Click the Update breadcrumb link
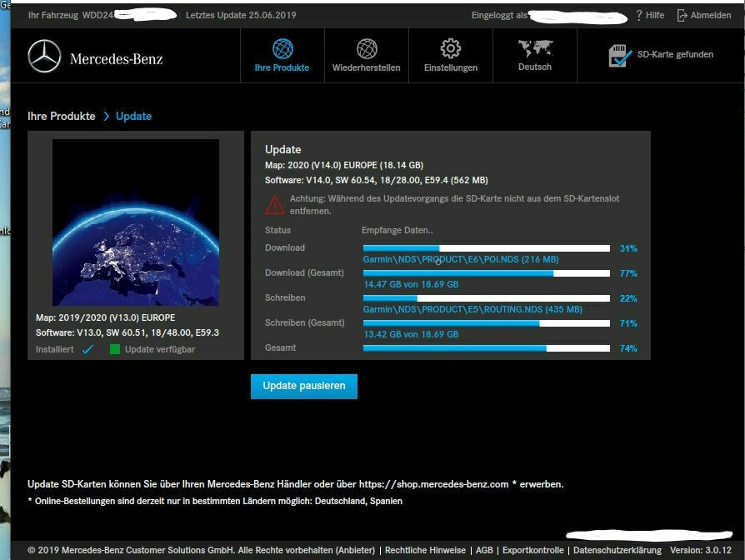 point(133,117)
